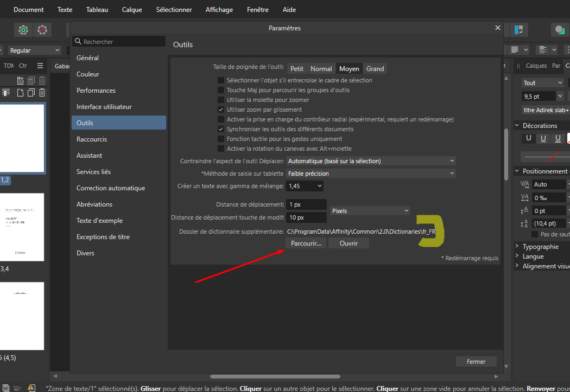Screen dimensions: 570x392
Task: Click the plain U no-underline button
Action: (529, 138)
